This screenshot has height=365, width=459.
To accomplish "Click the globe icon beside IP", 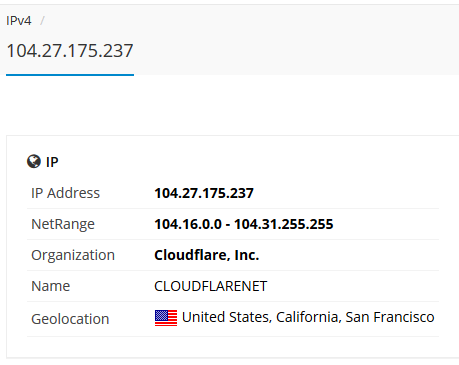I will tap(34, 162).
